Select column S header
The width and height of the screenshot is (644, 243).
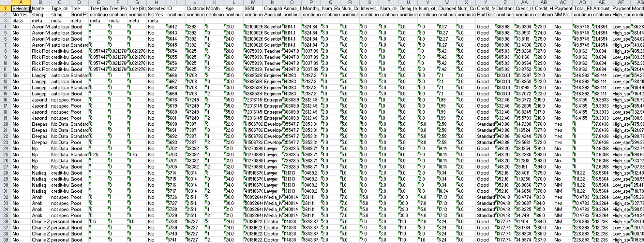(369, 3)
